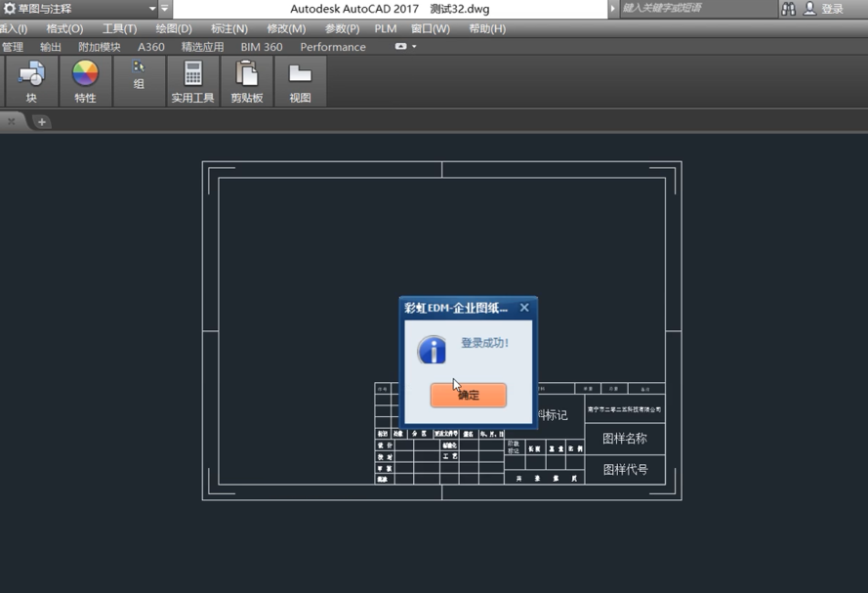Viewport: 868px width, 593px height.
Task: Expand the quick access toolbar customize arrow
Action: pyautogui.click(x=164, y=9)
